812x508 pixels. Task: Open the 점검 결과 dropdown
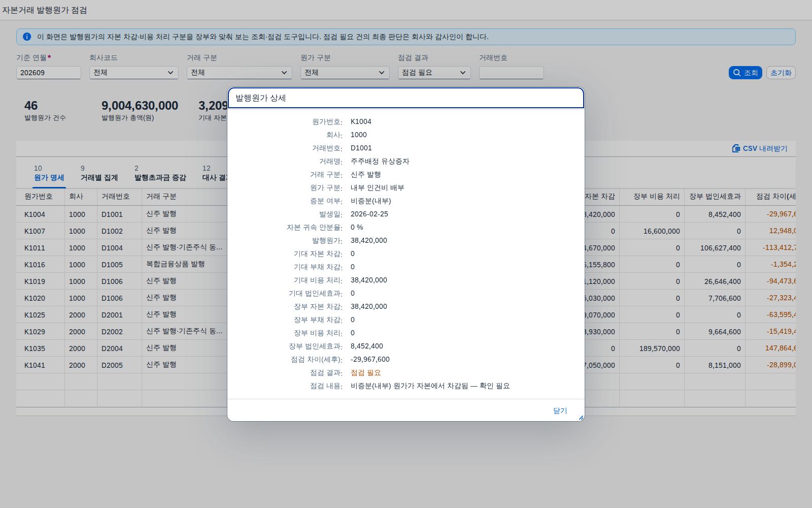click(x=434, y=73)
